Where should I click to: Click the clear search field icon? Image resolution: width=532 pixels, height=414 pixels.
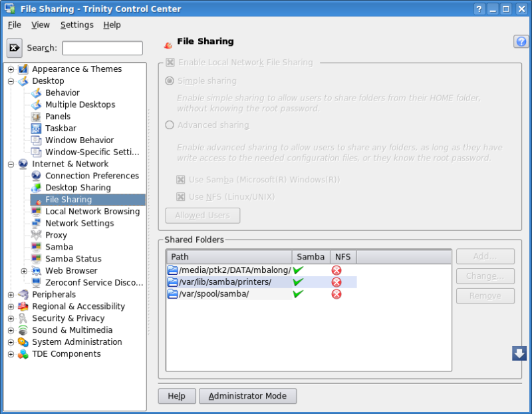click(x=15, y=48)
